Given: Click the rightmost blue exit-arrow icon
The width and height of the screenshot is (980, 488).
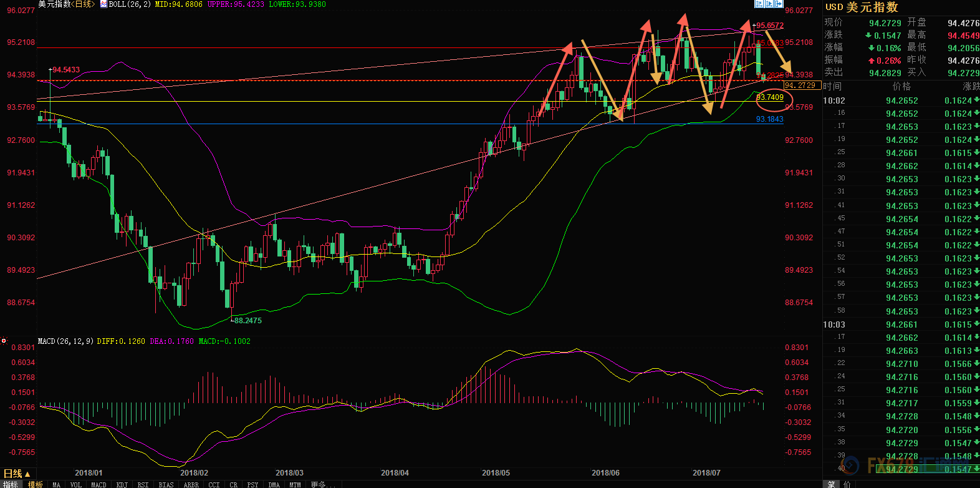Looking at the screenshot, I should click(779, 4).
